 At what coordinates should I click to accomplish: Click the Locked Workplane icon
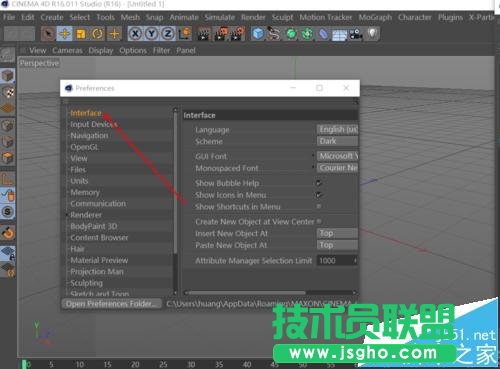[7, 253]
